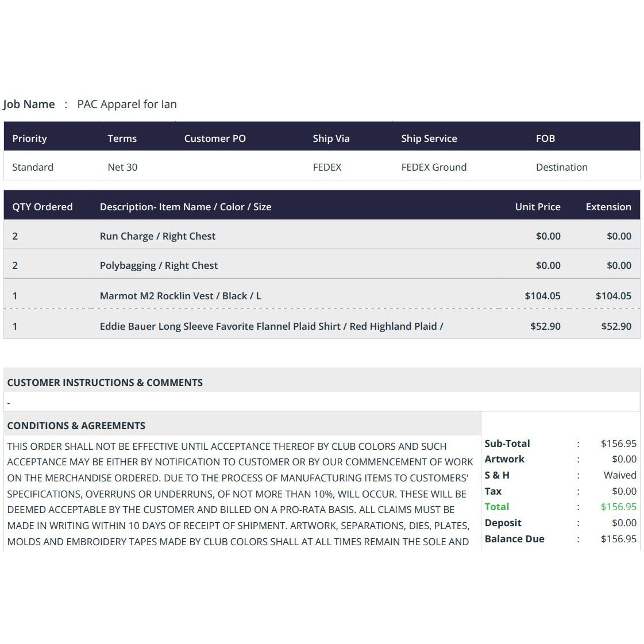This screenshot has width=644, height=644.
Task: Select the Conditions & Agreements heading
Action: pyautogui.click(x=76, y=426)
